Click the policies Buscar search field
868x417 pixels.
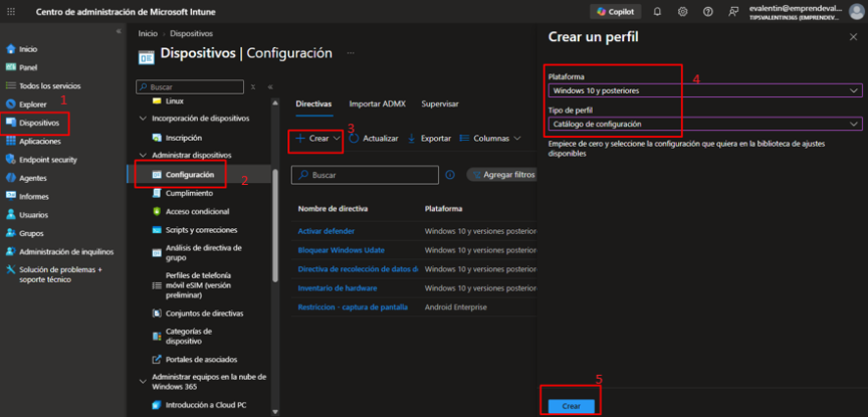(364, 175)
